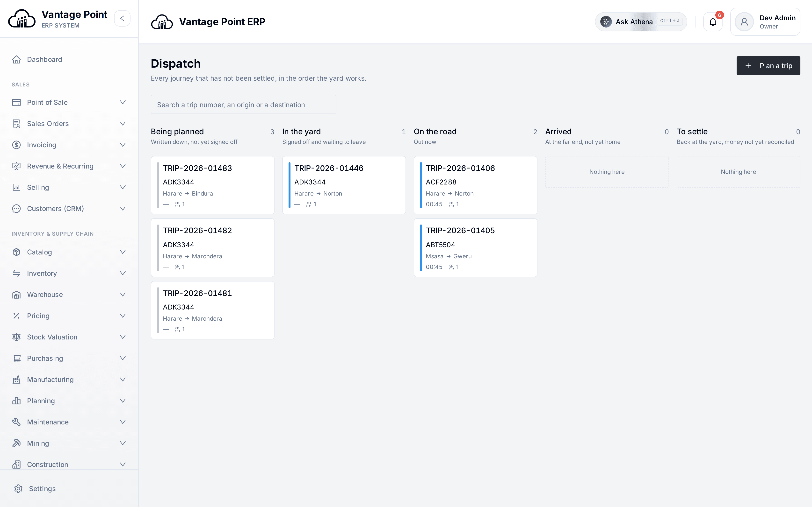
Task: Expand the Point of Sale chevron
Action: click(123, 102)
